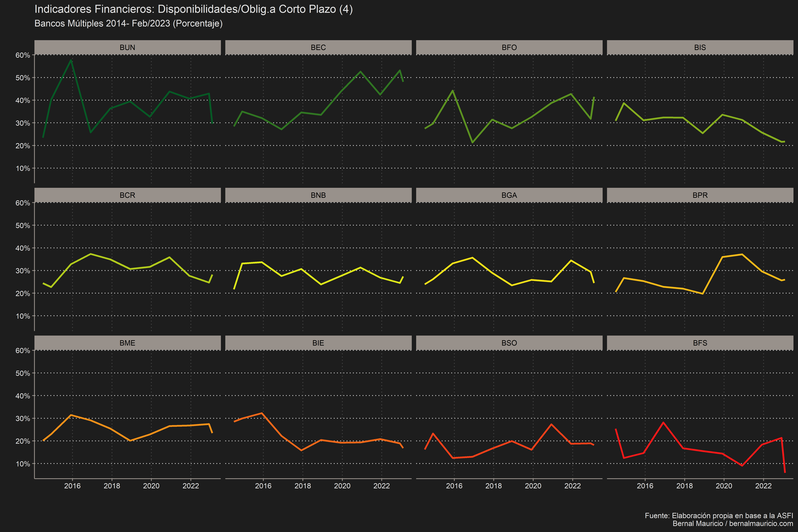Click the BEC facet header
Viewport: 798px width, 532px height.
(x=318, y=47)
